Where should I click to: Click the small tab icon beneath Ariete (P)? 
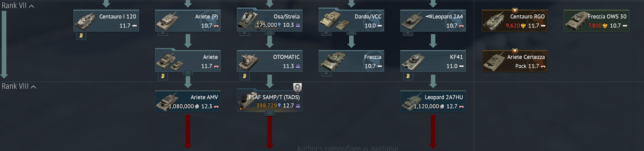click(x=163, y=33)
